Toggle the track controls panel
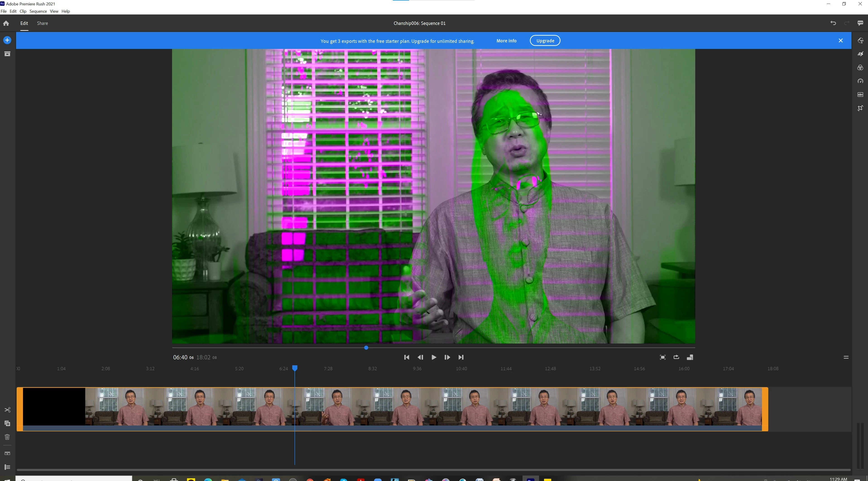Screen dimensions: 868x481 click(7, 467)
